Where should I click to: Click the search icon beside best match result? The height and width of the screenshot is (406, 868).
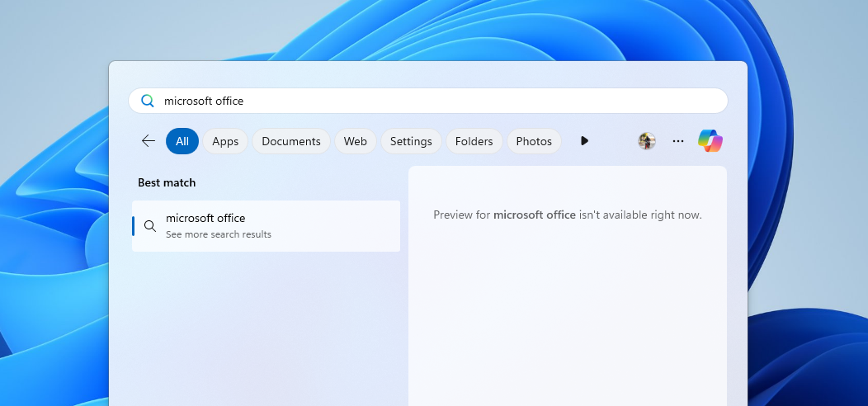150,226
